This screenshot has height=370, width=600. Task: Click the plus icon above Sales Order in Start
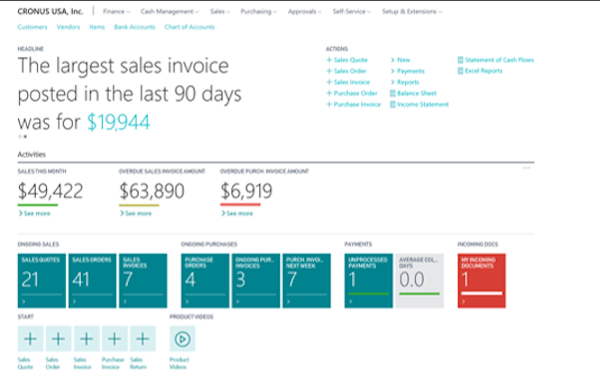[x=58, y=339]
